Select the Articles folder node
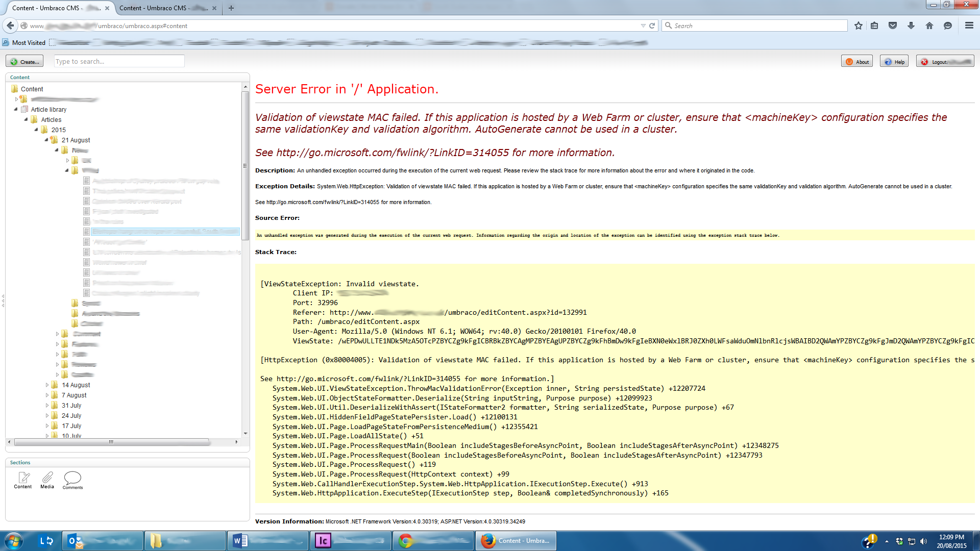980x551 pixels. click(x=51, y=119)
